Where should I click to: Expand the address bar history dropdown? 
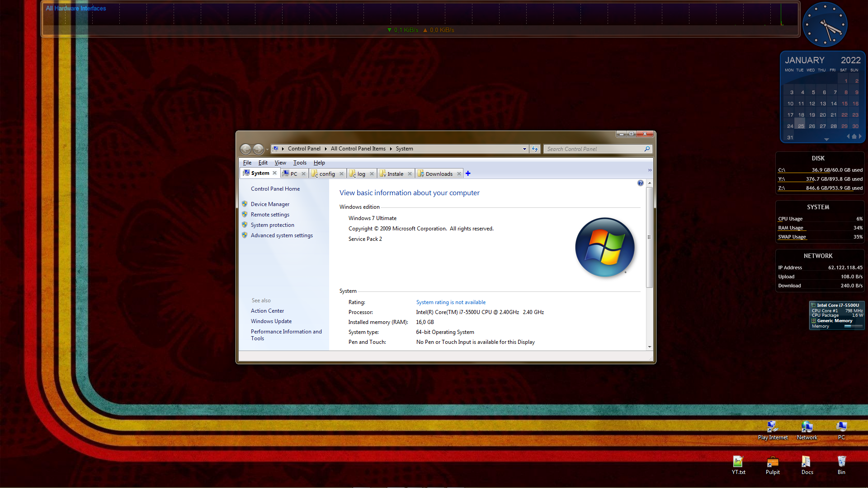[524, 149]
